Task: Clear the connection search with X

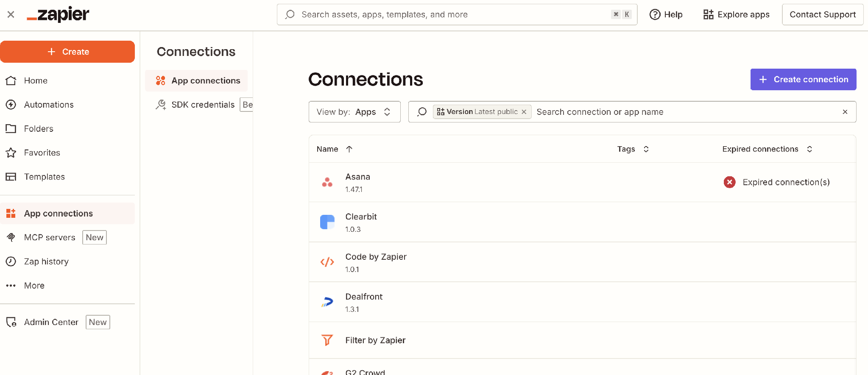Action: pos(845,112)
